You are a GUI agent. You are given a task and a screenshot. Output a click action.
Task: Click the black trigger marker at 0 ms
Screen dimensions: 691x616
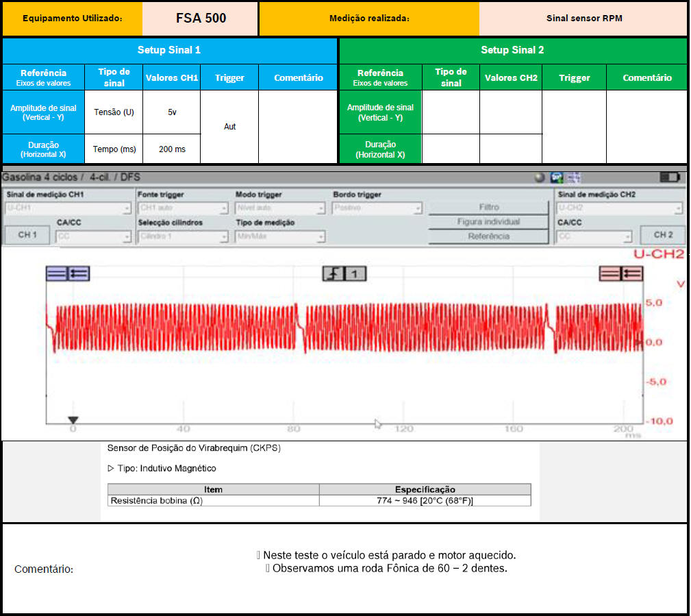[73, 420]
